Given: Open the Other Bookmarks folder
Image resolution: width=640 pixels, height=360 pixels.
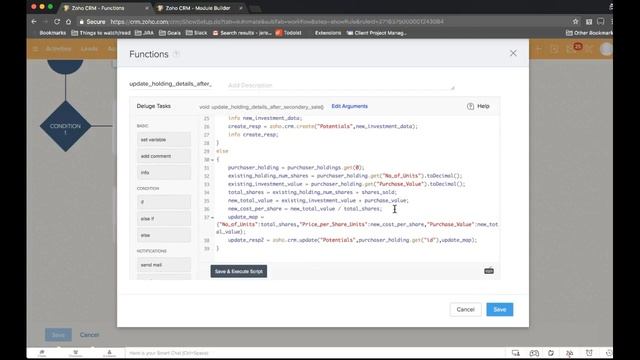Looking at the screenshot, I should [x=589, y=33].
